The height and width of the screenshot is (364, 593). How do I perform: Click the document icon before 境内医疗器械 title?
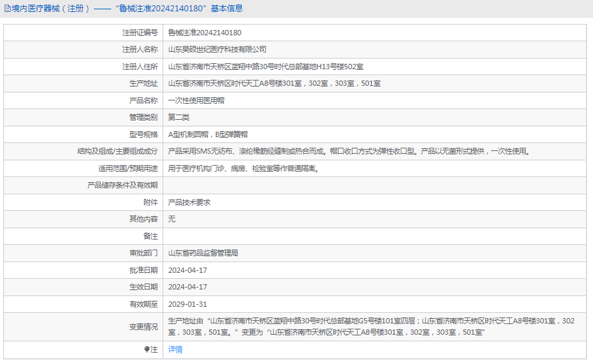pyautogui.click(x=7, y=9)
